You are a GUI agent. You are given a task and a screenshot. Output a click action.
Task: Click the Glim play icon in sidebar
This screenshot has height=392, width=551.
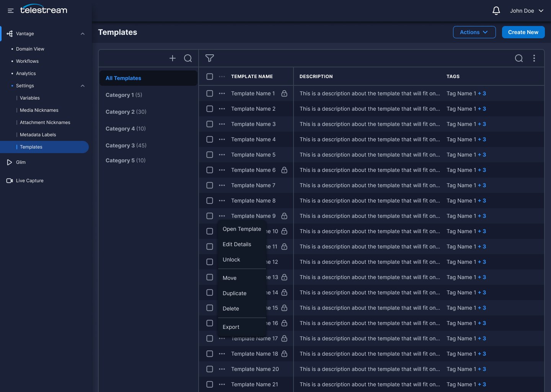click(x=10, y=162)
